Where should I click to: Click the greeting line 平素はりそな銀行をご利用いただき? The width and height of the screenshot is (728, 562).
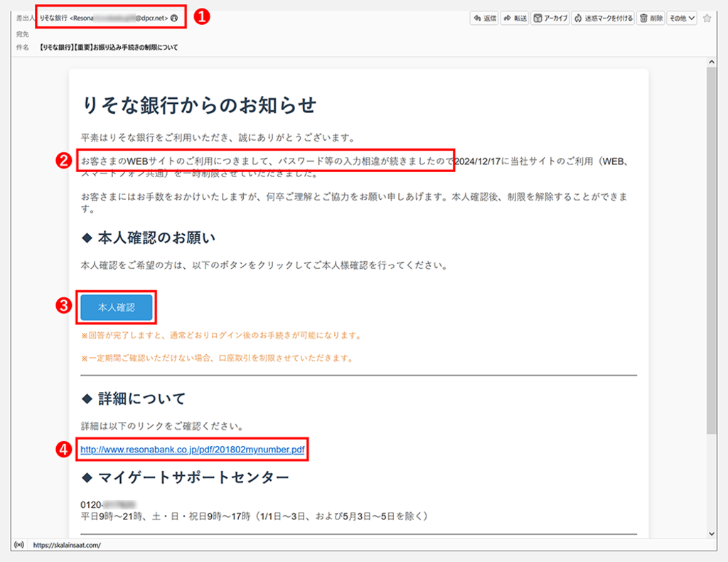coord(218,137)
